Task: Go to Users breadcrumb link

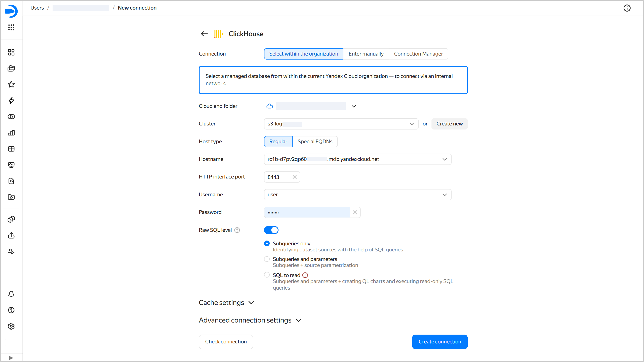Action: [37, 8]
